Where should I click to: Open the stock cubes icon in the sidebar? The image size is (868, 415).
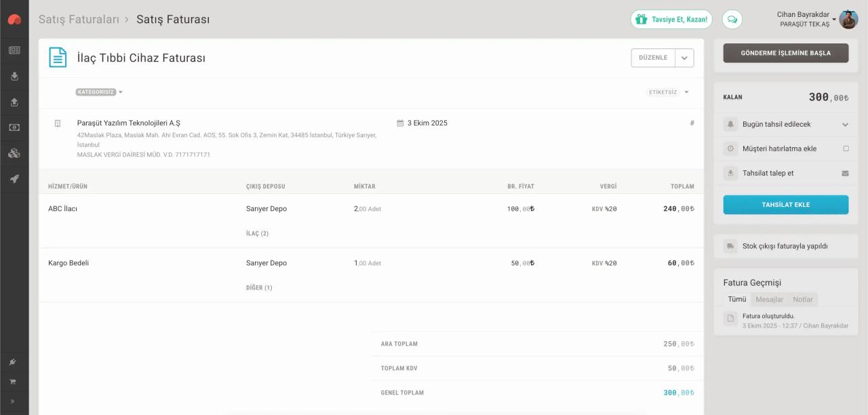pos(14,153)
